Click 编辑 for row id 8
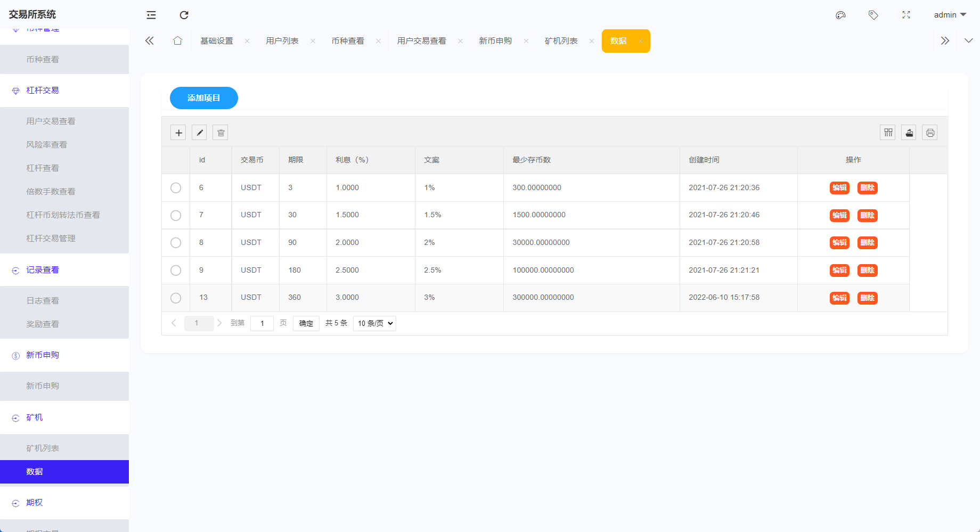The width and height of the screenshot is (980, 532). pyautogui.click(x=839, y=243)
